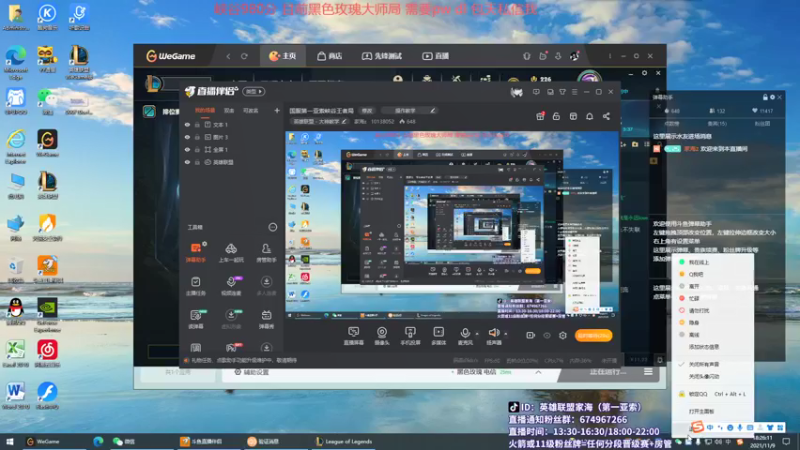Toggle the preview eye icon beside the gear
Image resolution: width=800 pixels, height=450 pixels.
547,335
